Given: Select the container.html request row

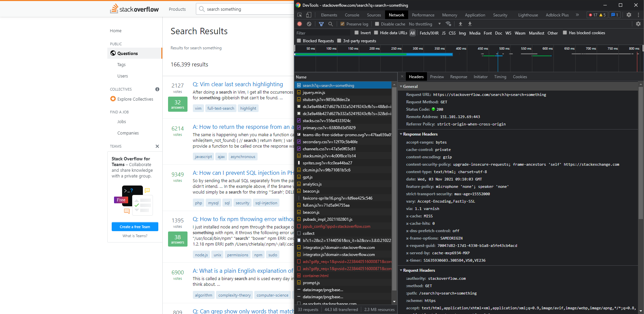Looking at the screenshot, I should point(343,276).
